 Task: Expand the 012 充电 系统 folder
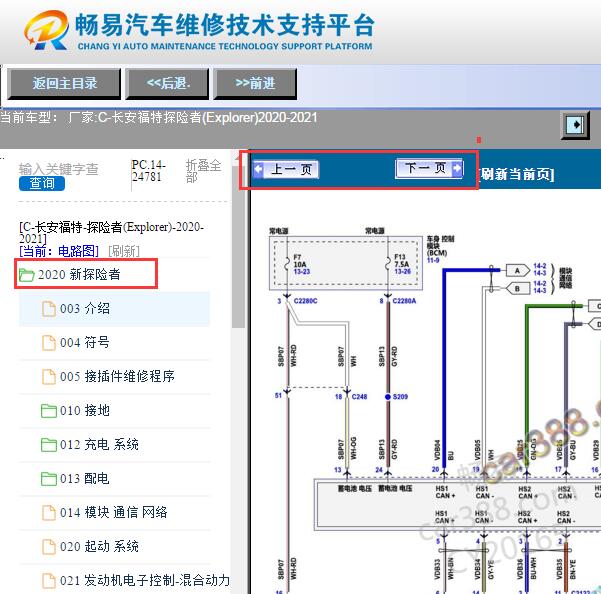point(114,445)
